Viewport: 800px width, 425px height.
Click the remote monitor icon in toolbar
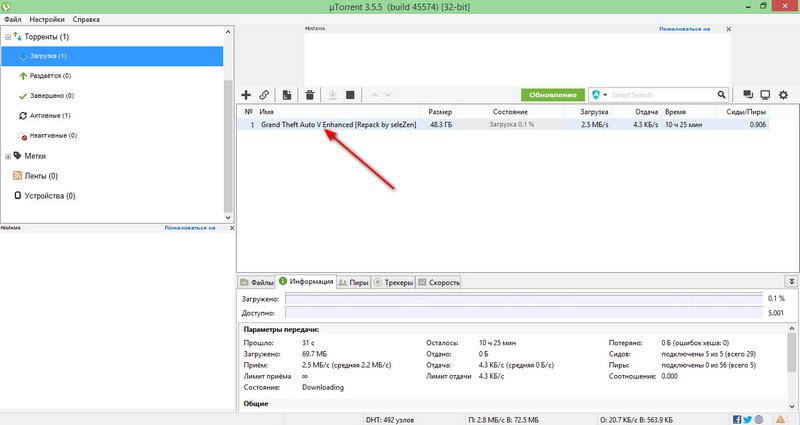tap(765, 94)
